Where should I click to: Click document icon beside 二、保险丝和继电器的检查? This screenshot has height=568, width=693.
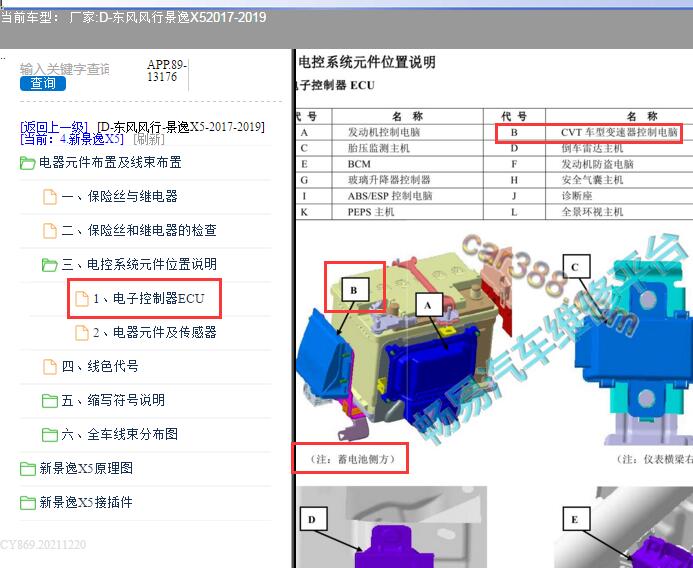(x=50, y=231)
